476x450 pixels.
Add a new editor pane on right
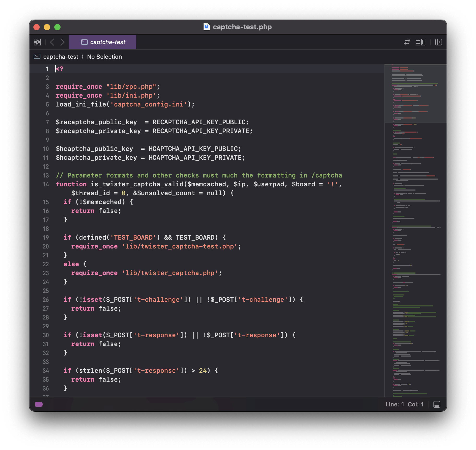pyautogui.click(x=438, y=42)
